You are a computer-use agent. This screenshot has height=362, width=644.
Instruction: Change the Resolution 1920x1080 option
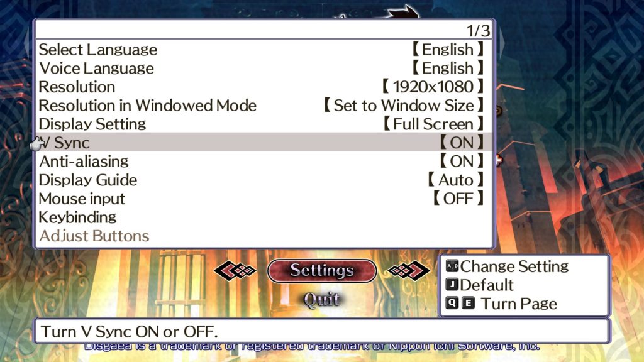point(433,87)
